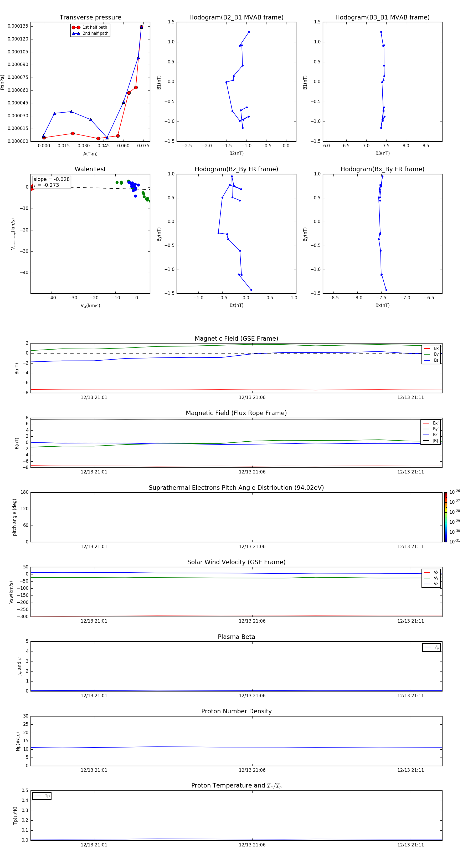Click '12/13 21:06' tick under GSE magnetic field
This screenshot has height=868, width=473.
252,398
